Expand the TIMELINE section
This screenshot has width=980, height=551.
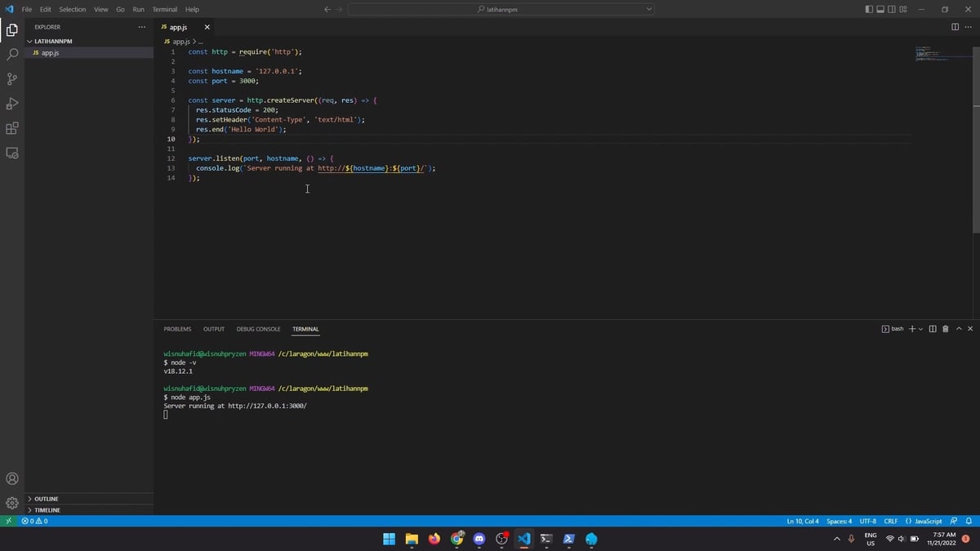[47, 510]
